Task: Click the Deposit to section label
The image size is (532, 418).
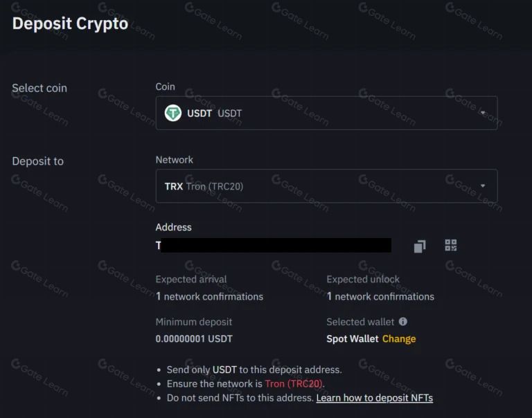Action: coord(37,161)
